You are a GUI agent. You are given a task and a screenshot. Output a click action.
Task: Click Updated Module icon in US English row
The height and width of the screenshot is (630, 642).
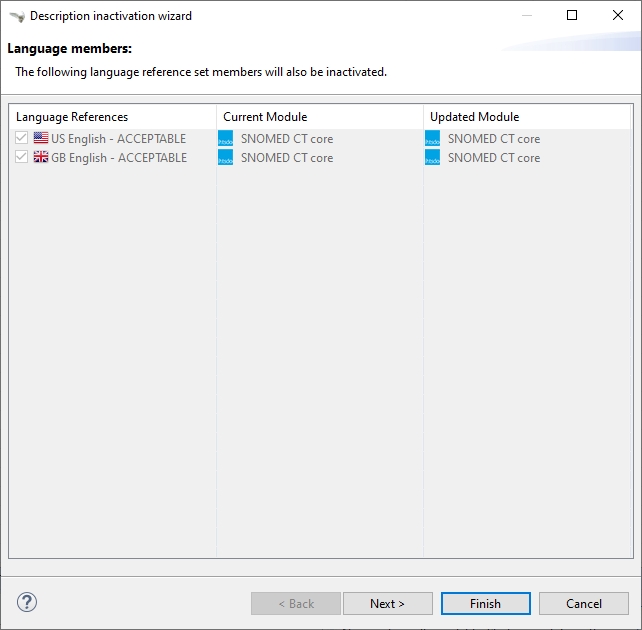[x=432, y=139]
